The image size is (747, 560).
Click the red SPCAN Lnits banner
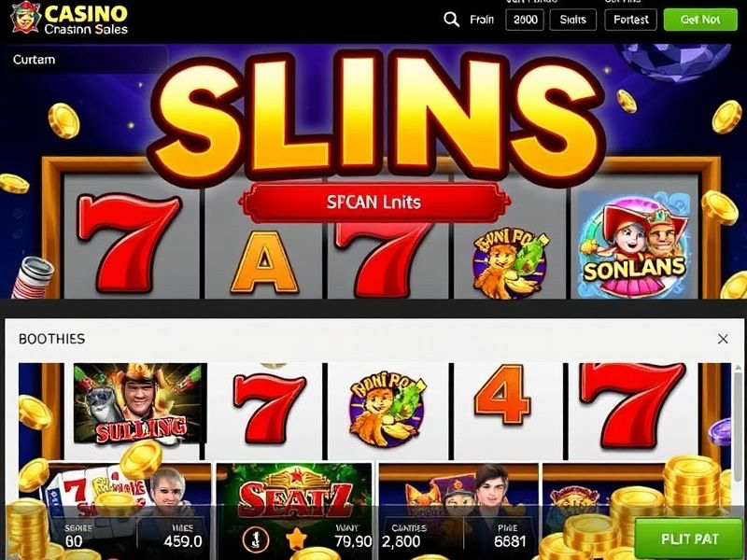pos(374,203)
